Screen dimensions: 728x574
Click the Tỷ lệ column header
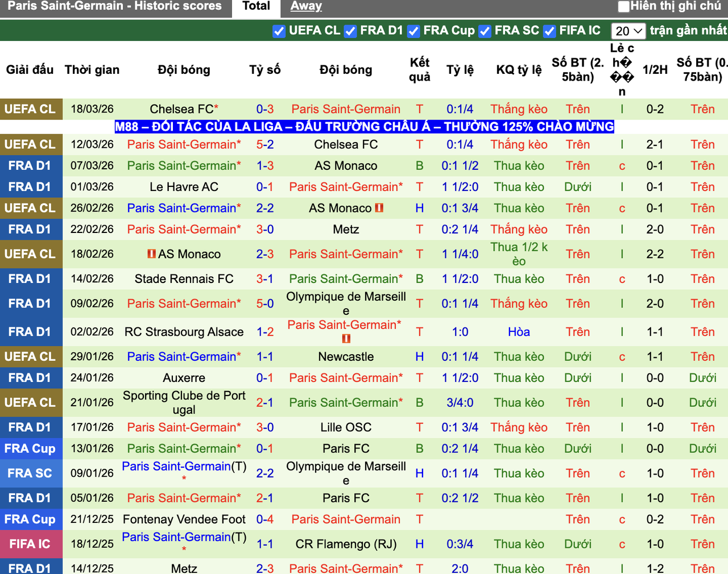(x=460, y=70)
